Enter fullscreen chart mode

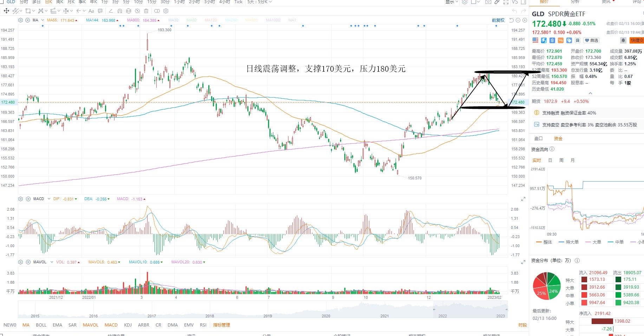point(506,2)
